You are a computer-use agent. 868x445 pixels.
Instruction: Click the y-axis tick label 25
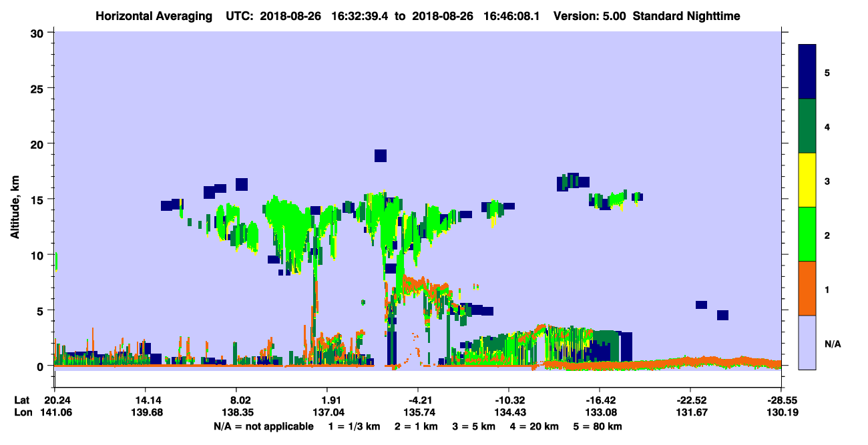[39, 88]
